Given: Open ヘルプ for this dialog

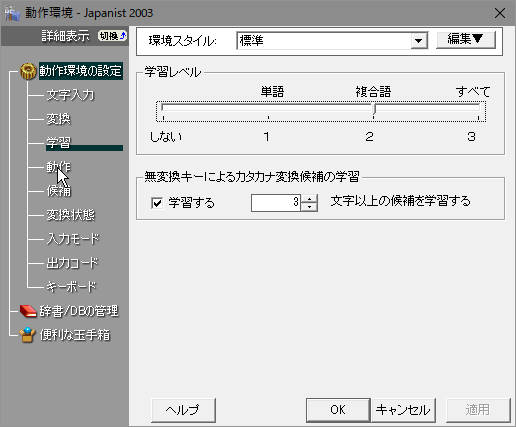Looking at the screenshot, I should click(x=183, y=410).
